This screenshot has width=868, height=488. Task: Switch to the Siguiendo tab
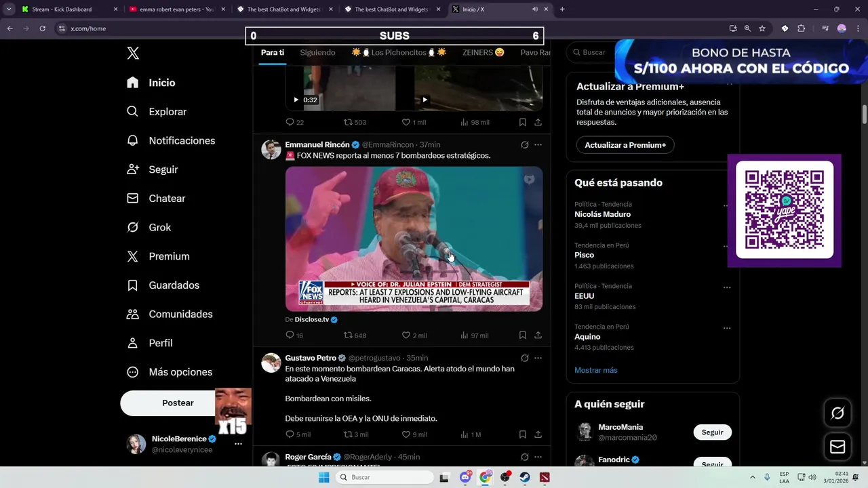pos(317,52)
